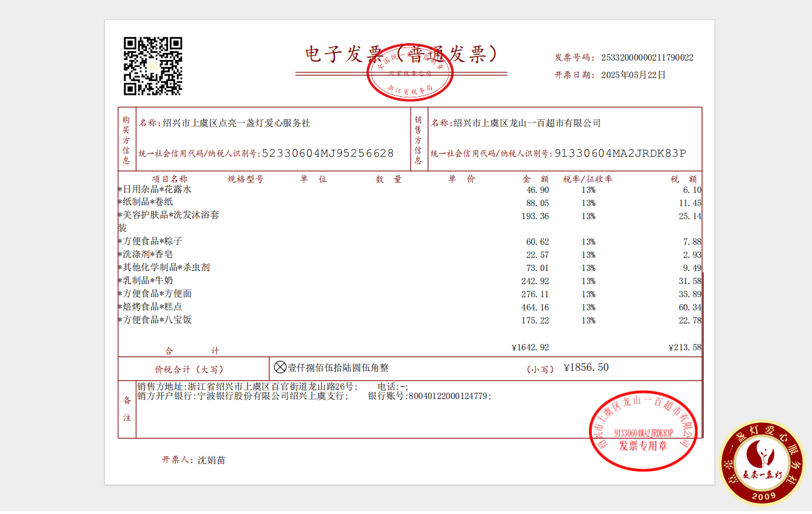Select the subtotal amount ¥1642.92

[x=530, y=347]
